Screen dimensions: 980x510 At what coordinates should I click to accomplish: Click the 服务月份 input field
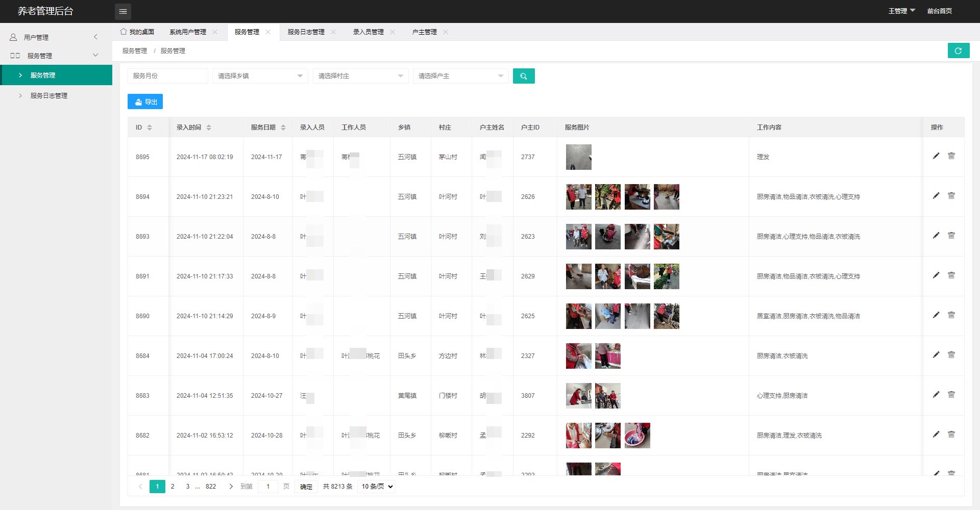[167, 76]
